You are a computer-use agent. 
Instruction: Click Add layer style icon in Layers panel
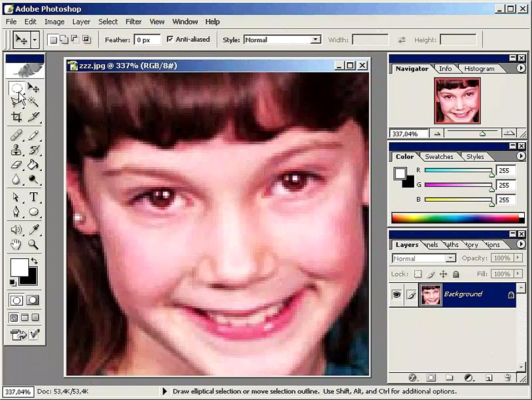pos(413,378)
